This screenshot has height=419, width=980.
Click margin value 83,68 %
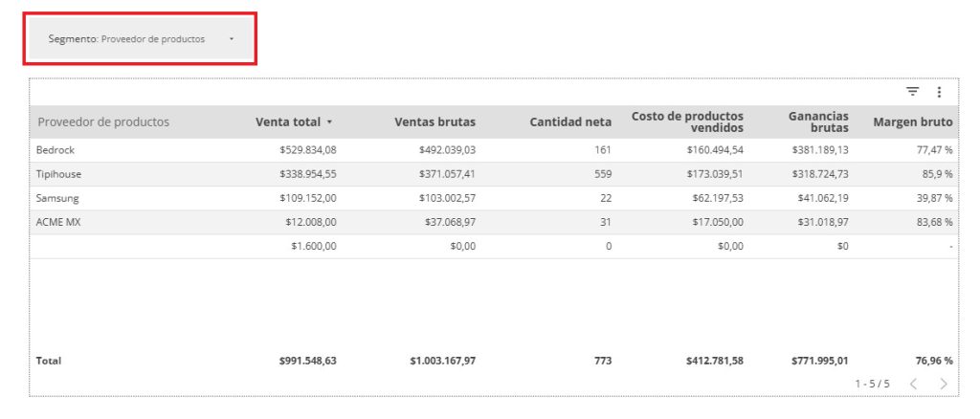point(933,222)
